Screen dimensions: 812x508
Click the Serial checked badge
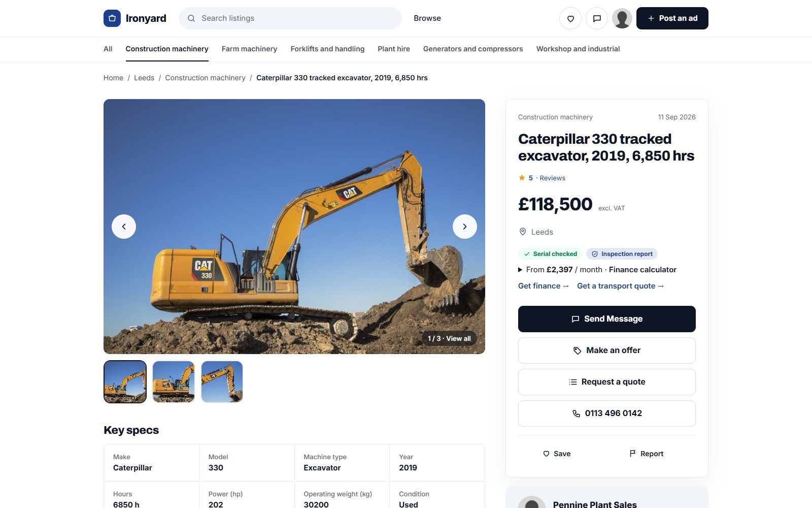coord(550,254)
